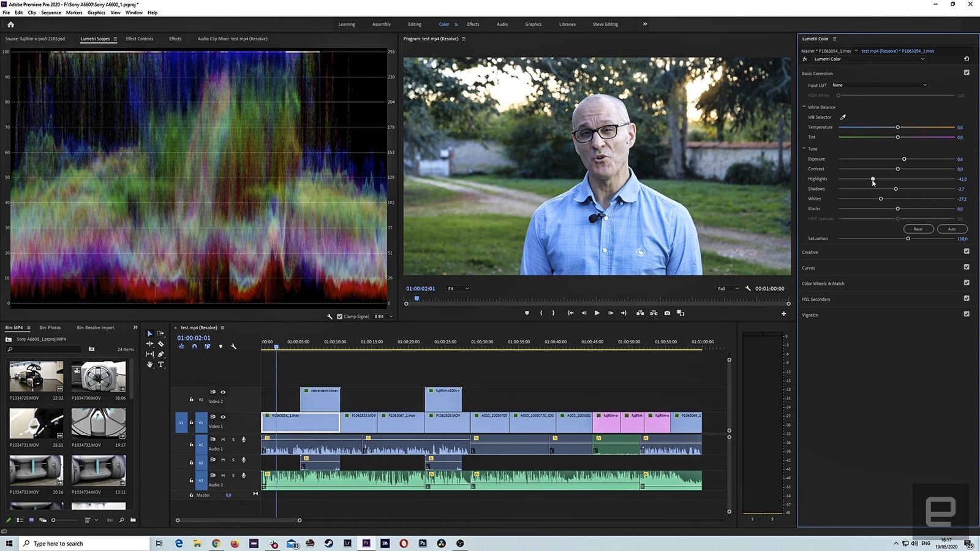Select the Razor tool in timeline toolbox

(161, 344)
